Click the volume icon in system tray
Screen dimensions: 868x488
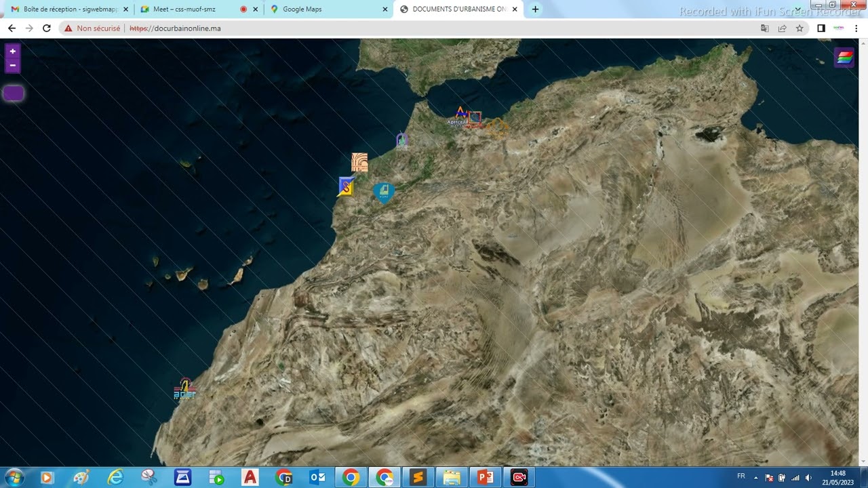tap(808, 477)
